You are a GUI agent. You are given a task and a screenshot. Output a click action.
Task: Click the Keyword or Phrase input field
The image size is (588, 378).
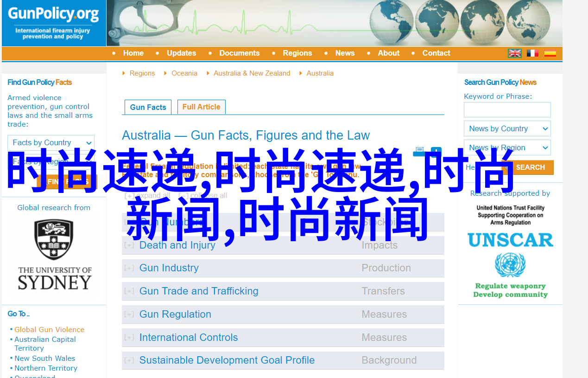point(507,110)
